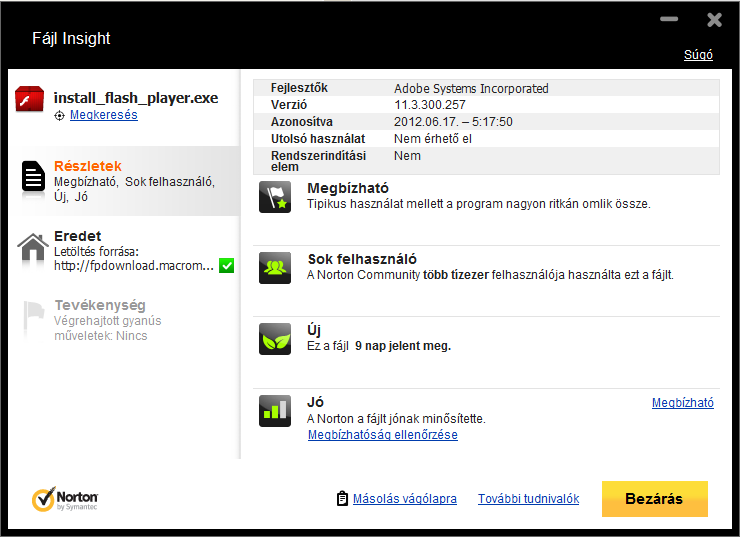740x537 pixels.
Task: Click the green checkmark next to download URL
Action: click(x=227, y=266)
